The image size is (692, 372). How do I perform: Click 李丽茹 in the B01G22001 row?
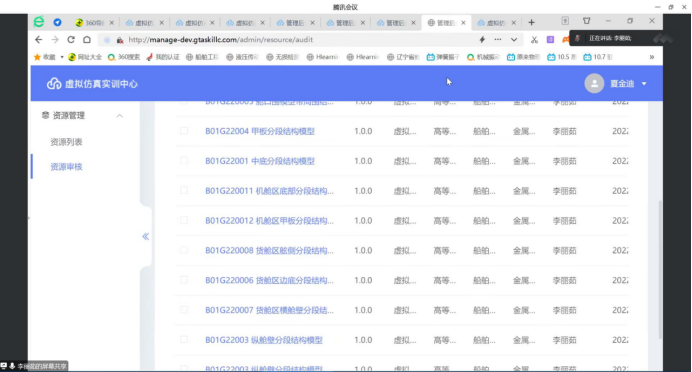(x=564, y=161)
